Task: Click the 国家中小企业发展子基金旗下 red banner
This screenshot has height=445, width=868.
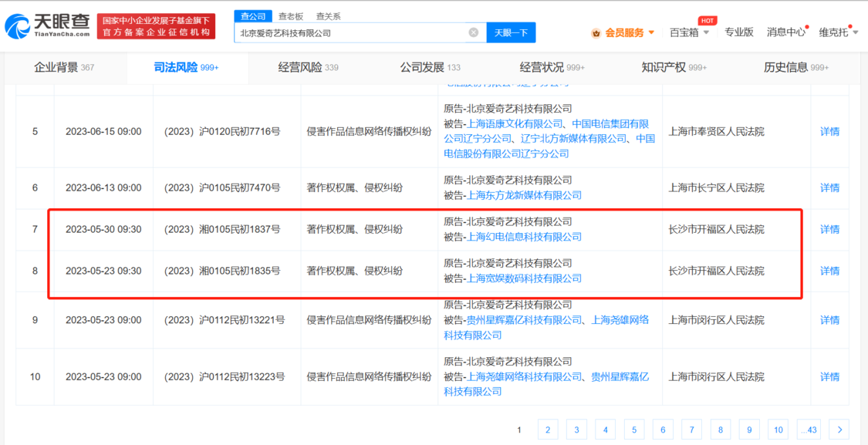Action: click(x=156, y=26)
